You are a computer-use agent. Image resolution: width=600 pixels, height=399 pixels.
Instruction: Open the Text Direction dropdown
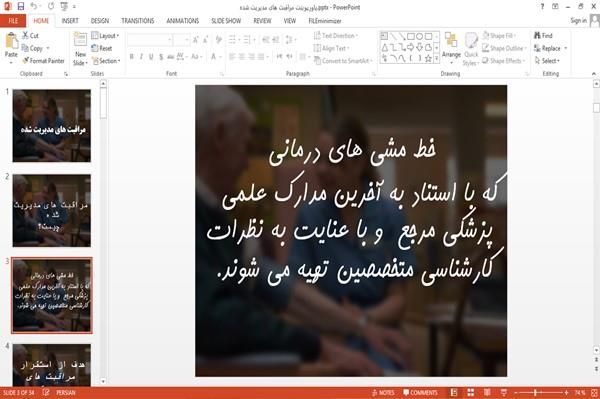tap(336, 36)
